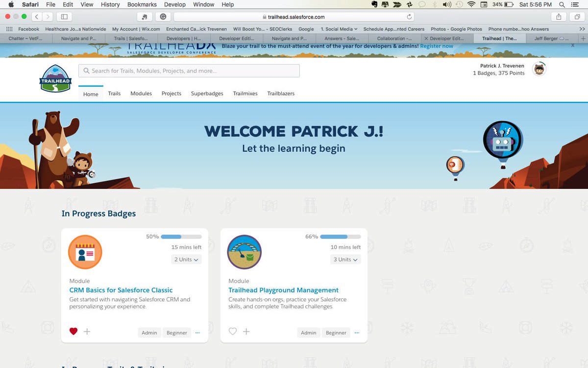The image size is (588, 368).
Task: Click the Trailhead Playground Management badge icon
Action: tap(244, 252)
